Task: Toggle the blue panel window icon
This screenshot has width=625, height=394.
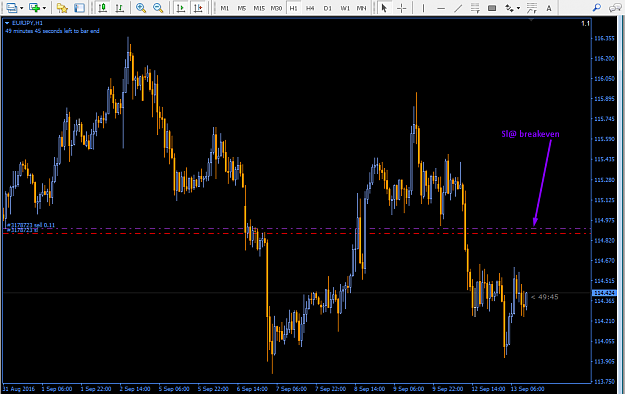Action: point(79,8)
